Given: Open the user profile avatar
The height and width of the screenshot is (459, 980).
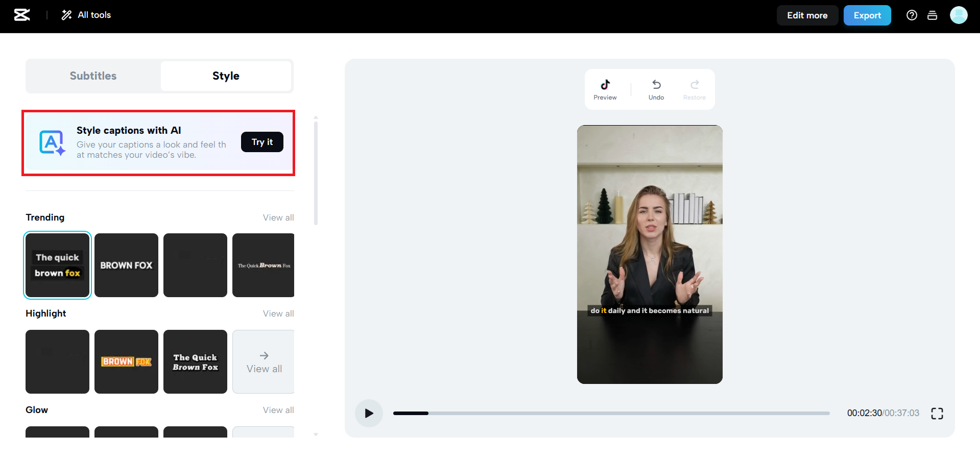Looking at the screenshot, I should click(959, 15).
